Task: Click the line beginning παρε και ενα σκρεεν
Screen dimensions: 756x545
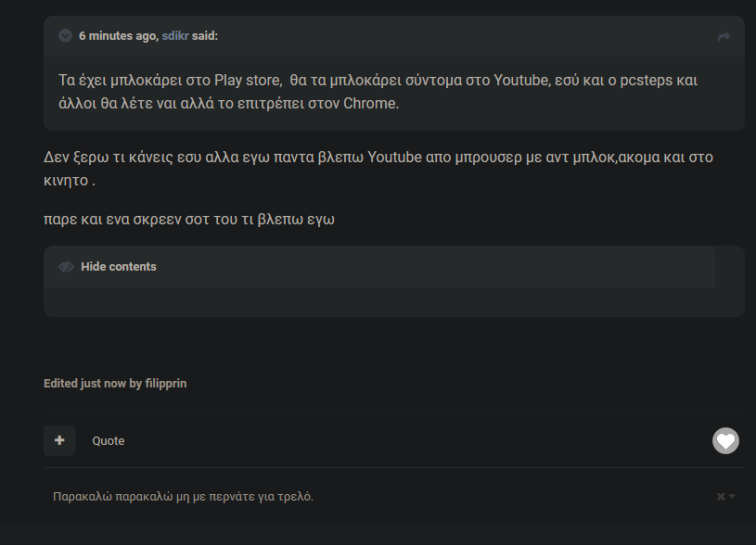Action: [x=189, y=220]
